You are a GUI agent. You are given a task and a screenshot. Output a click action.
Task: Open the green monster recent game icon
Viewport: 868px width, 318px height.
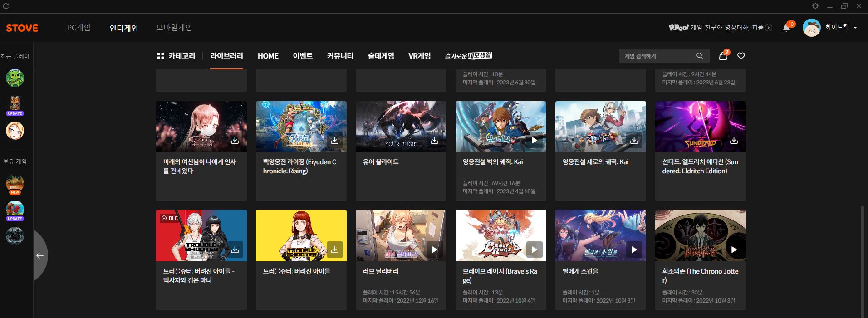pyautogui.click(x=15, y=78)
